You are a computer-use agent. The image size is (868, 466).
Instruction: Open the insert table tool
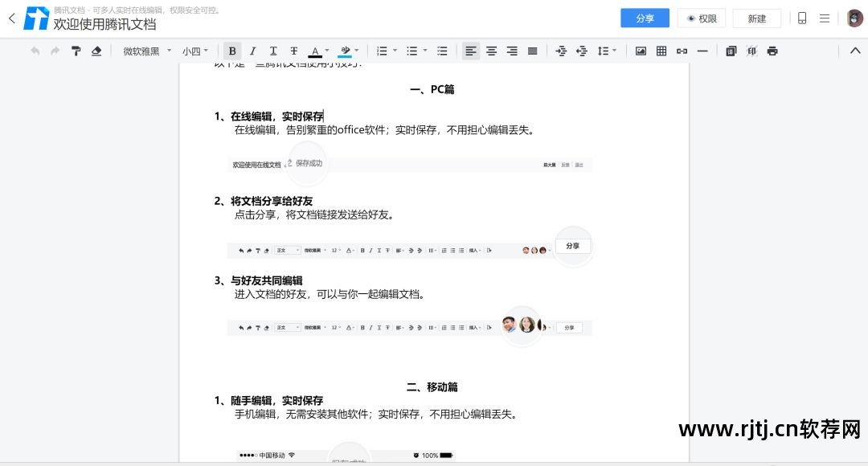[661, 51]
